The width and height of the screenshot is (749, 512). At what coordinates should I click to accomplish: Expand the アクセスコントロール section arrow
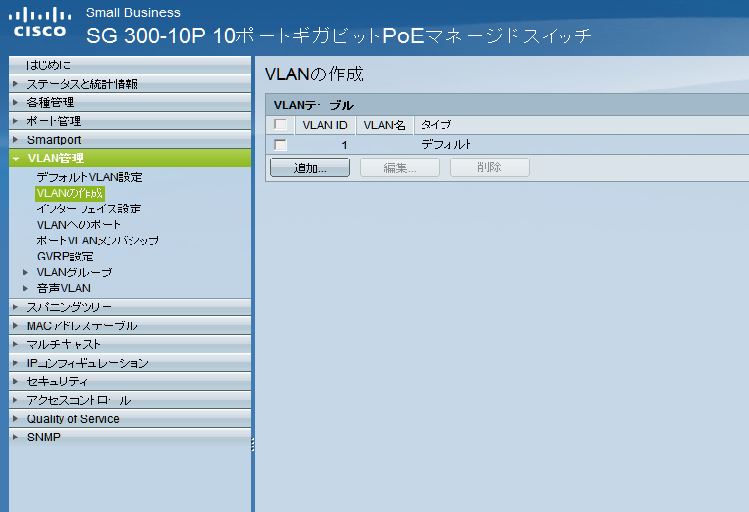(x=15, y=400)
